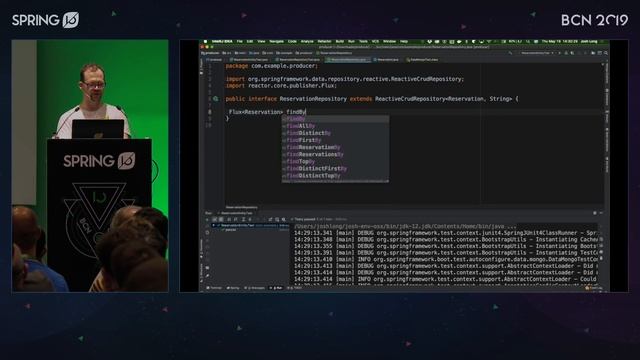Click Expand All in the test toolbar

pyautogui.click(x=243, y=220)
